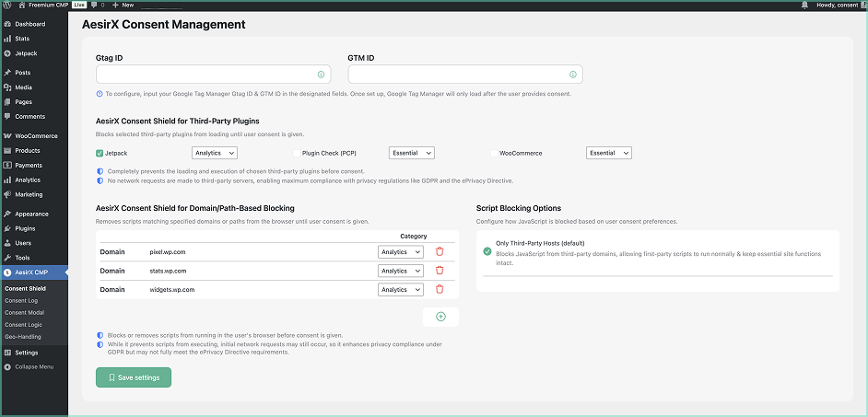The height and width of the screenshot is (417, 868).
Task: Open the Freemium CMP site home icon
Action: pyautogui.click(x=21, y=5)
